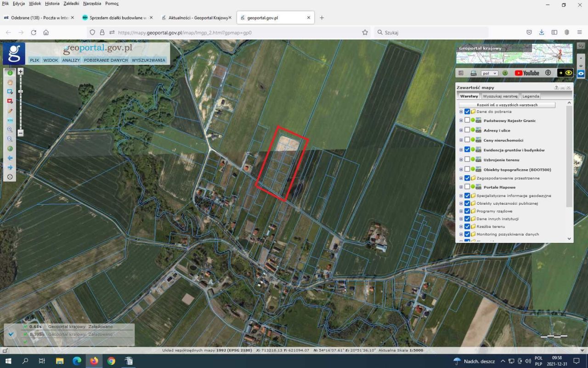Uncheck Ewidencja gruntów i budynków layer
Screen dimensions: 588x368
tap(467, 149)
